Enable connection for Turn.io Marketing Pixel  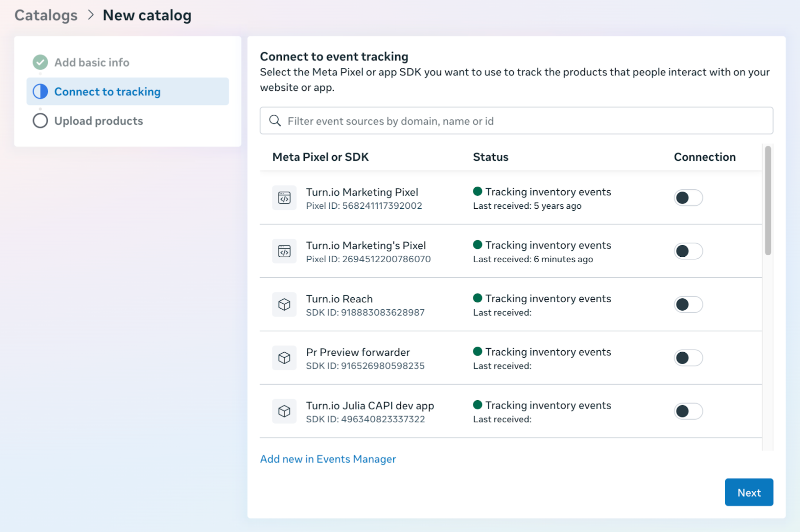688,198
